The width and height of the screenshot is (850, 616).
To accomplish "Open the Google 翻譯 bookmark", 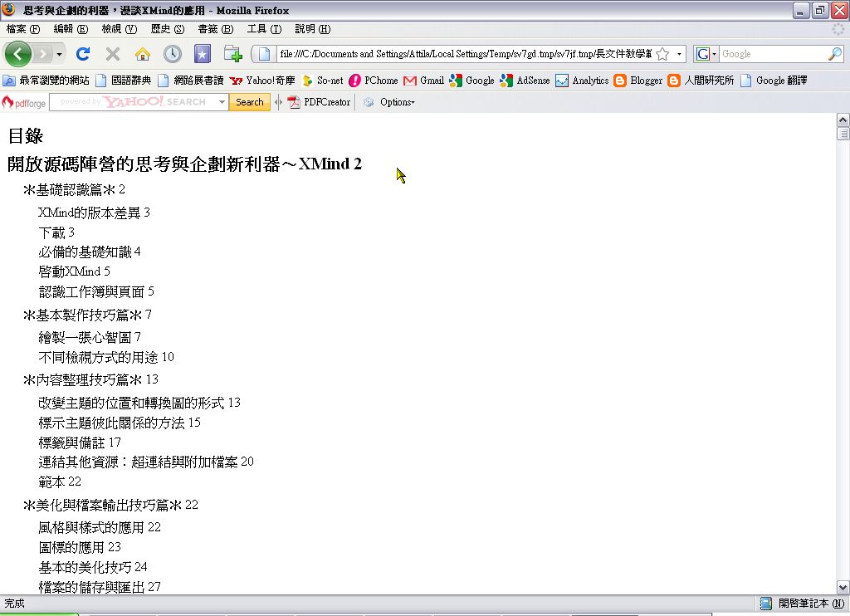I will click(774, 81).
